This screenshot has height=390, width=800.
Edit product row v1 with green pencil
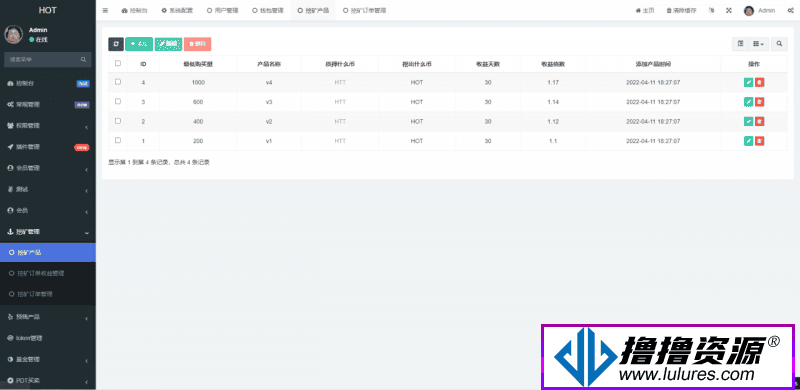coord(748,141)
